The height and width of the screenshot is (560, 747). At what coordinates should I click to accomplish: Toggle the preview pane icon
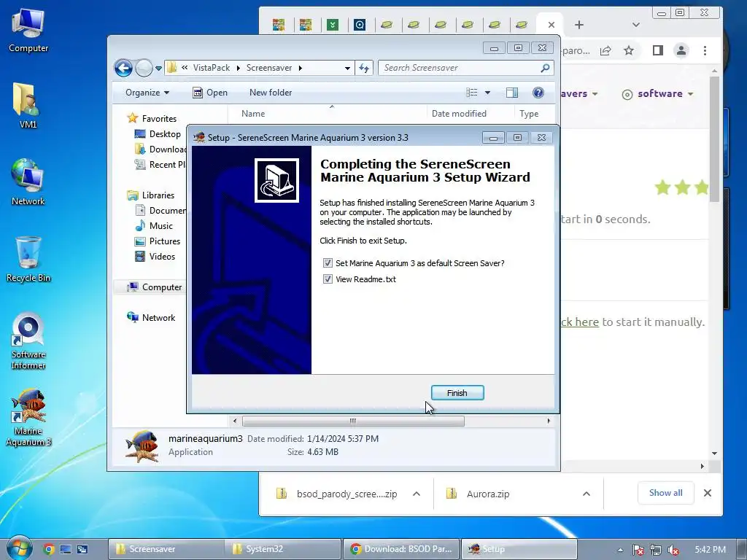coord(512,93)
